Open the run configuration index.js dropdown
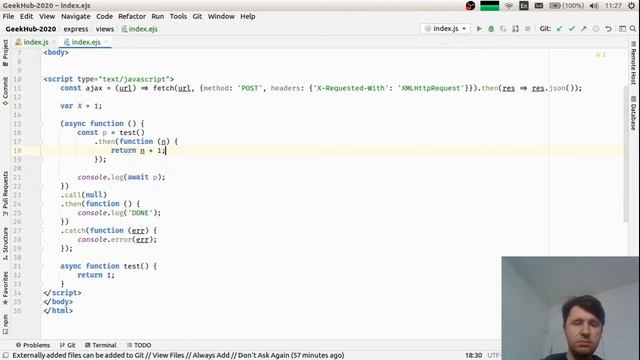Viewport: 640px width, 360px height. [445, 29]
